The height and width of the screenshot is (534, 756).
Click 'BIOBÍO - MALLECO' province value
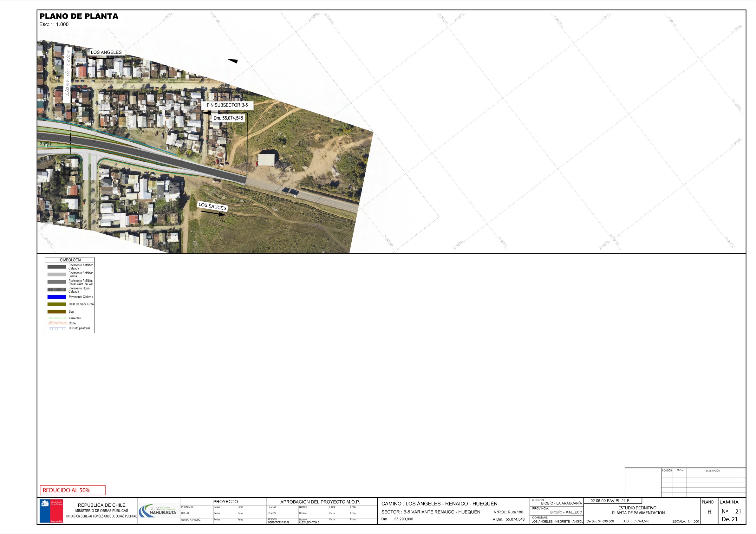tap(566, 512)
